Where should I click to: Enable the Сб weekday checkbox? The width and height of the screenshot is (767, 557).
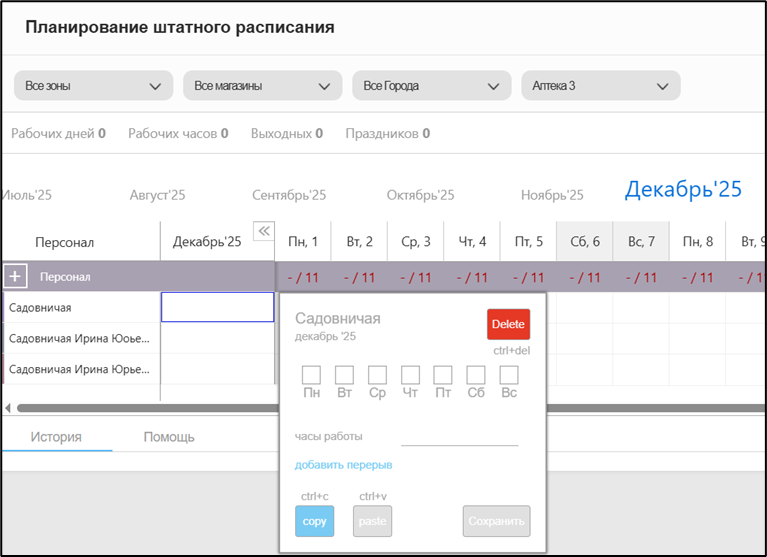pyautogui.click(x=476, y=375)
